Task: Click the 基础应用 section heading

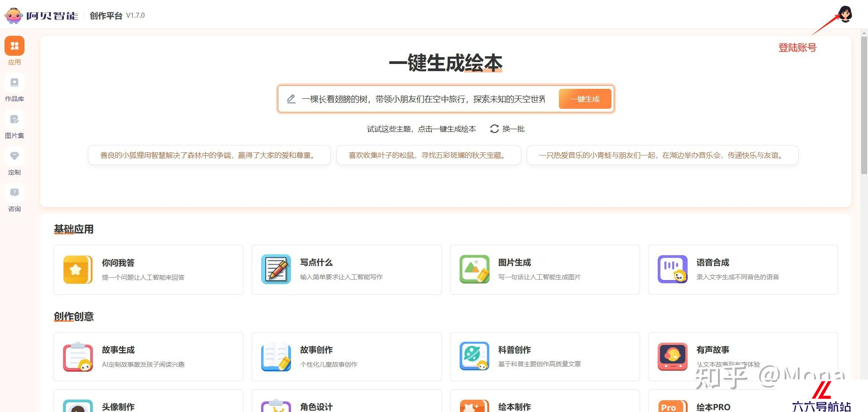Action: (x=73, y=229)
